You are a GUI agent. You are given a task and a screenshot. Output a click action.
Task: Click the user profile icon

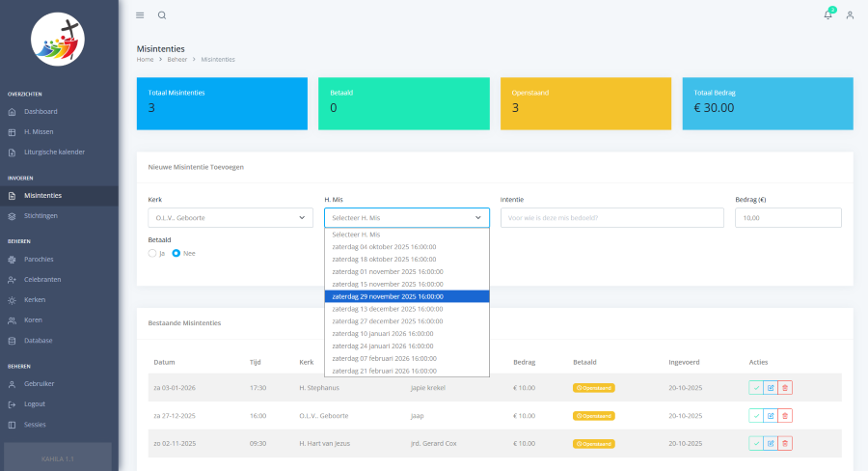coord(850,14)
